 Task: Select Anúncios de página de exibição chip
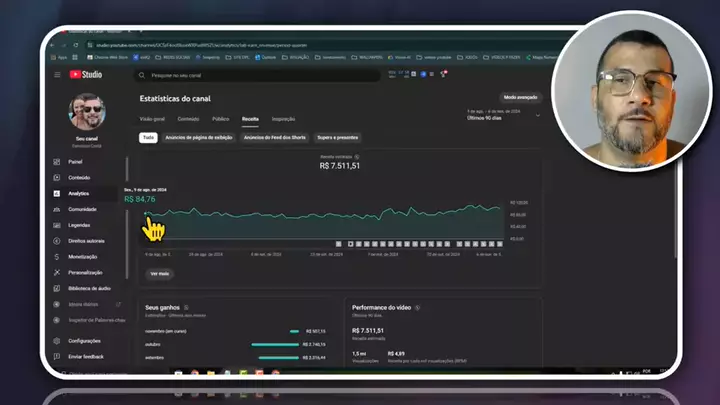tap(199, 137)
